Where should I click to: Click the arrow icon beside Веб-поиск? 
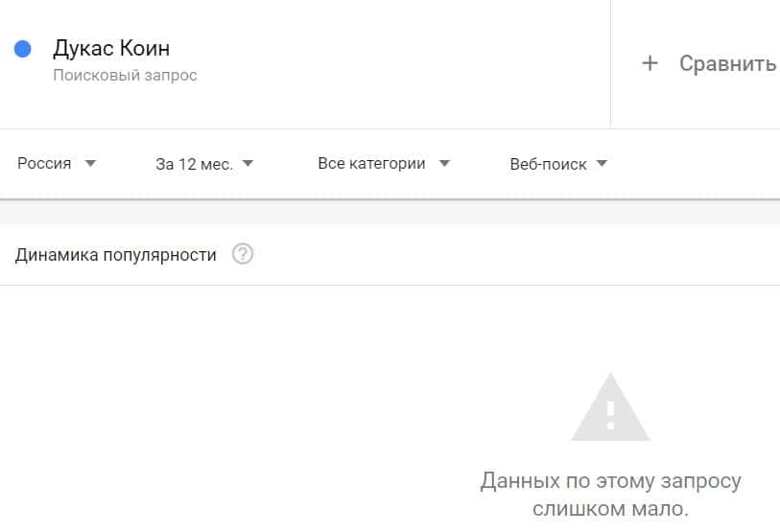point(602,163)
